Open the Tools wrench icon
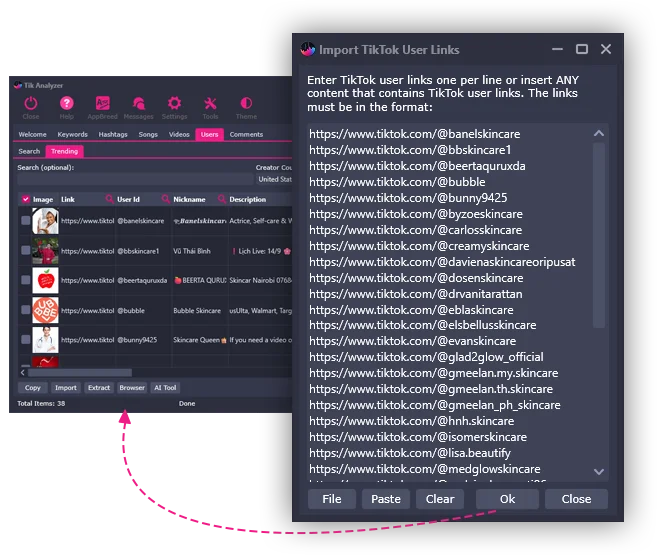The image size is (657, 555). coord(210,103)
